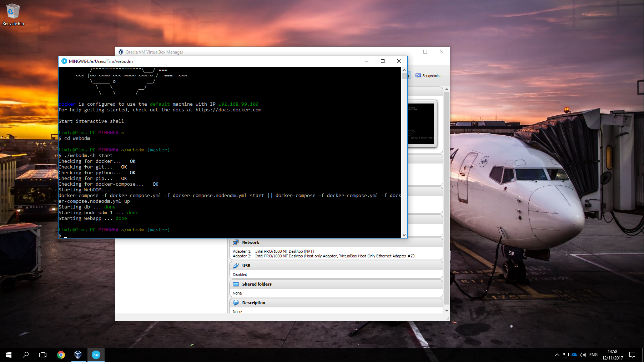This screenshot has height=362, width=644.
Task: Click the details pane scroll-down arrow
Action: pyautogui.click(x=447, y=310)
